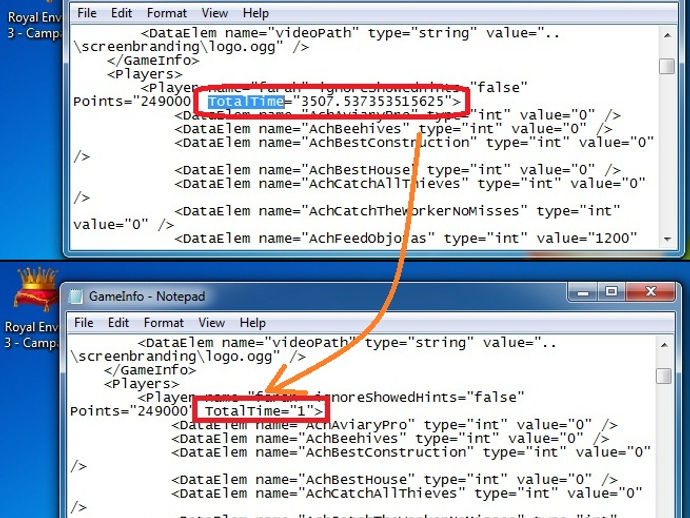The height and width of the screenshot is (518, 690).
Task: Click </GameInfo> tag in upper Notepad window
Action: pyautogui.click(x=153, y=60)
